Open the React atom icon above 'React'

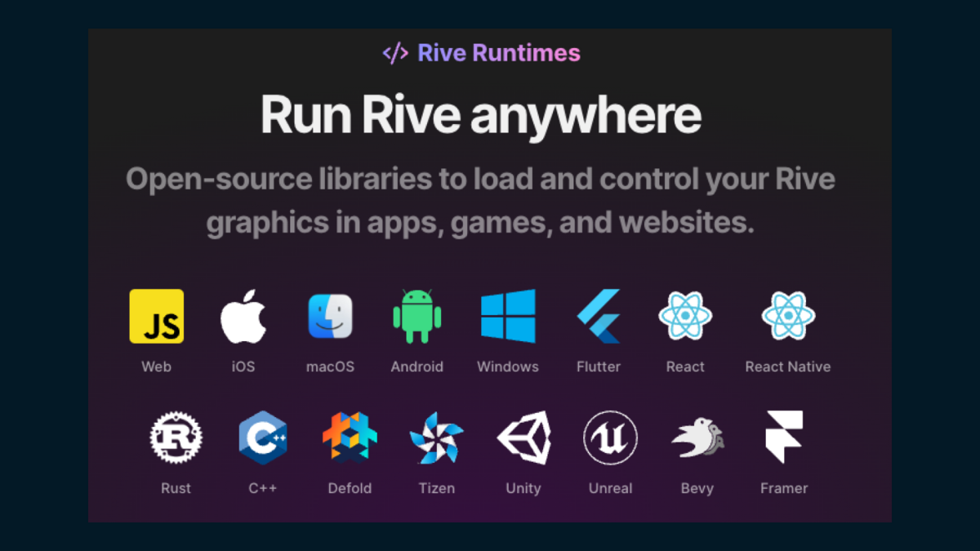pos(685,317)
